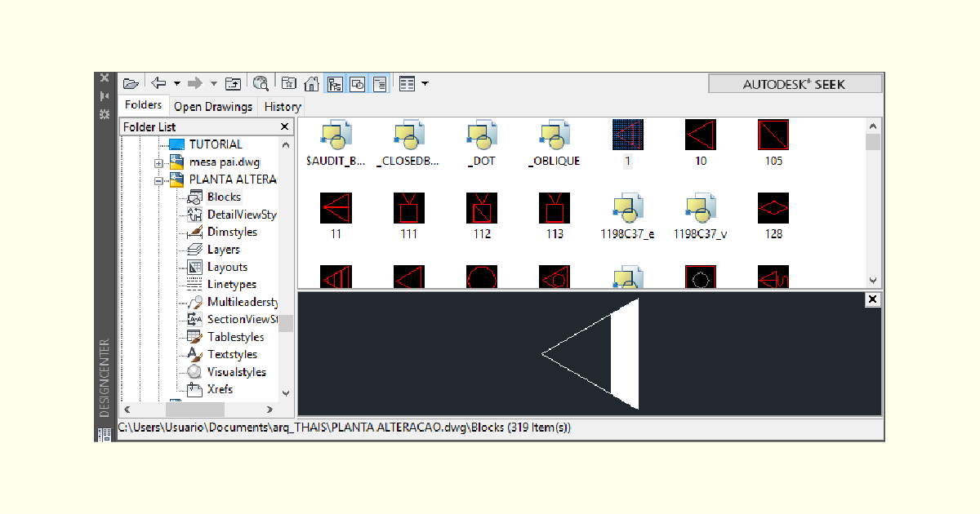Click the Load folder icon in toolbar
980x514 pixels.
(x=131, y=83)
